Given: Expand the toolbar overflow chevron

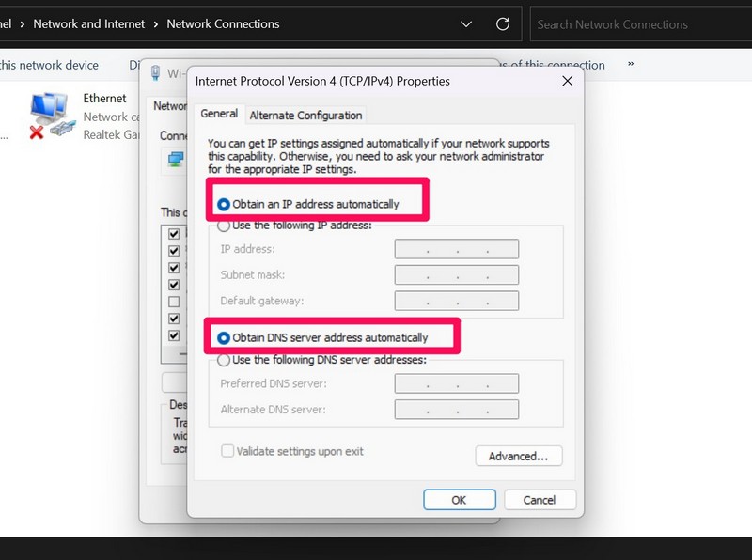Looking at the screenshot, I should (630, 65).
